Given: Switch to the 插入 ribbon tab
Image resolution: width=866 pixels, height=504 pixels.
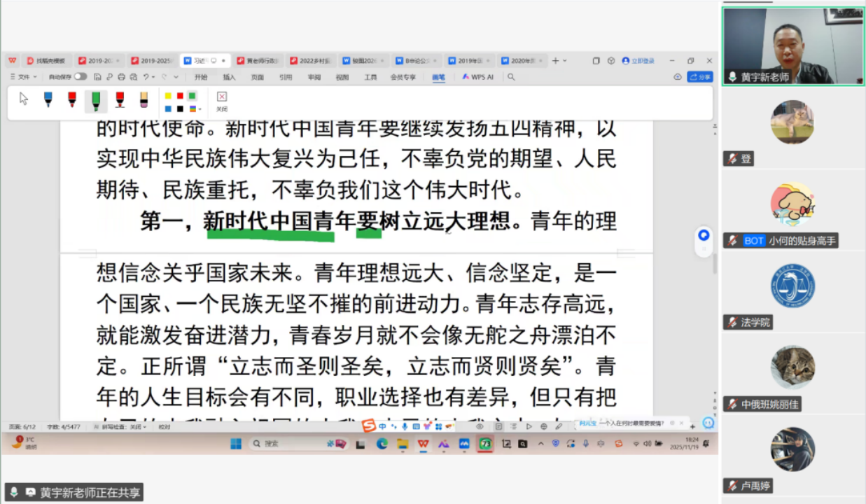Looking at the screenshot, I should 229,77.
